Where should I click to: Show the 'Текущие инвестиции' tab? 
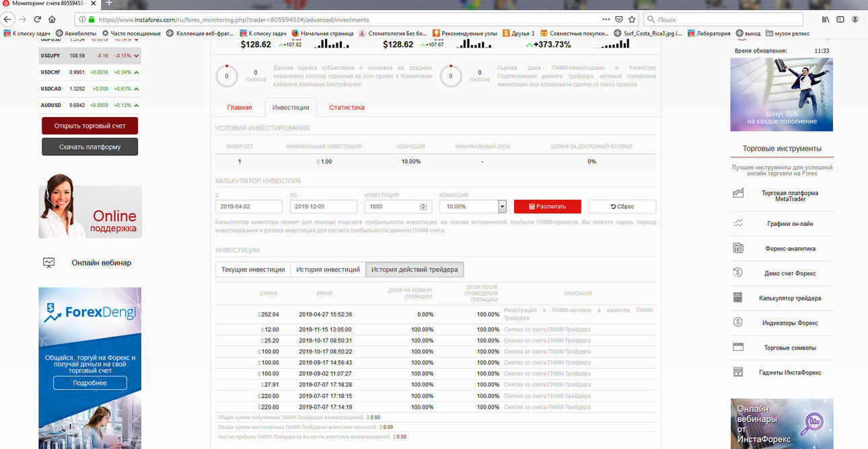click(x=253, y=270)
